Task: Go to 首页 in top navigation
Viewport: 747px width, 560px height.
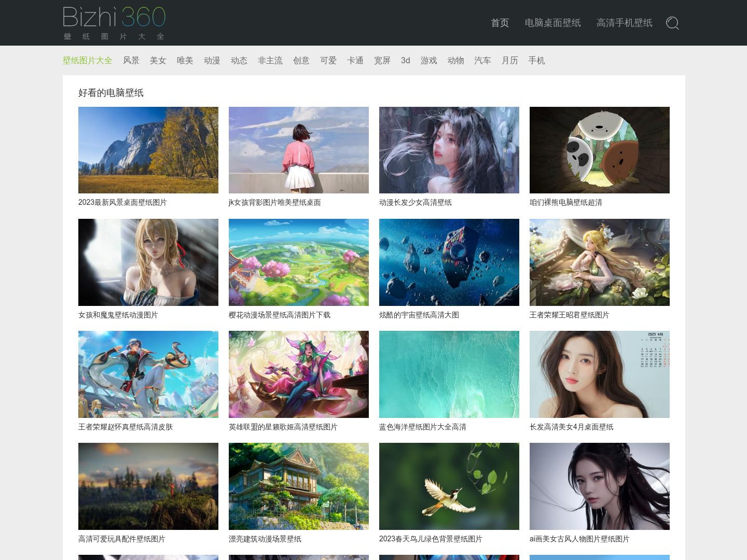Action: (x=500, y=23)
